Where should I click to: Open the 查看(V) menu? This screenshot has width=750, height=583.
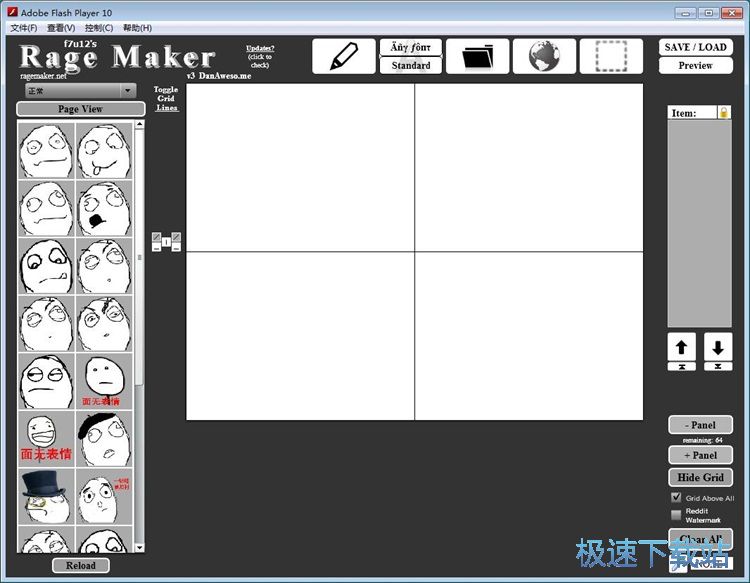coord(61,28)
